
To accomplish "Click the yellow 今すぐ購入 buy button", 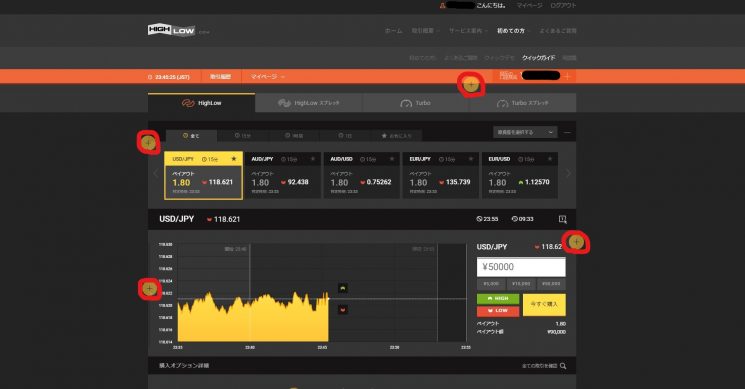I will pyautogui.click(x=544, y=304).
